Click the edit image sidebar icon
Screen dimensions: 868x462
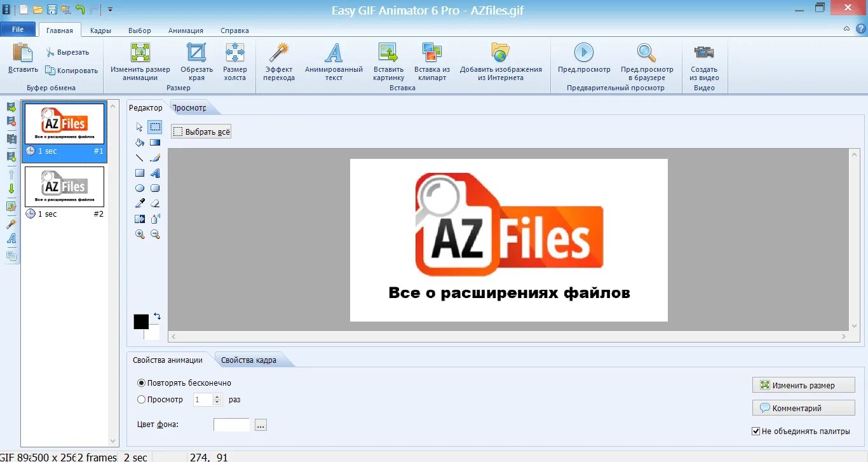point(11,206)
